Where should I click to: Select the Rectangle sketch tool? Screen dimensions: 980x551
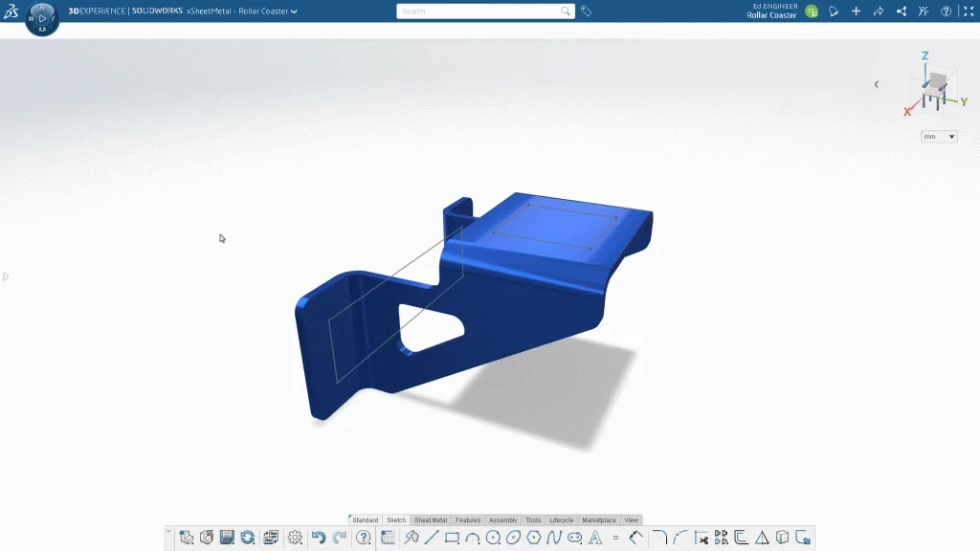pos(452,538)
